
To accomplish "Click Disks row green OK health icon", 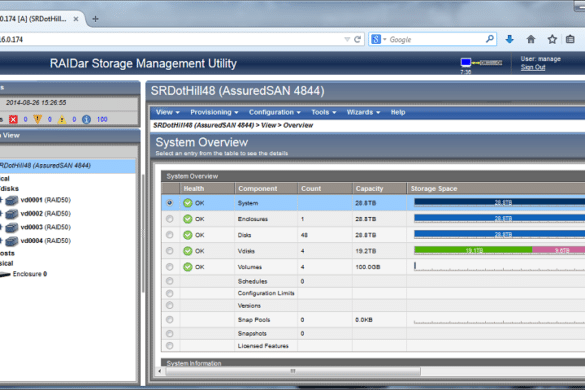I will pyautogui.click(x=188, y=235).
